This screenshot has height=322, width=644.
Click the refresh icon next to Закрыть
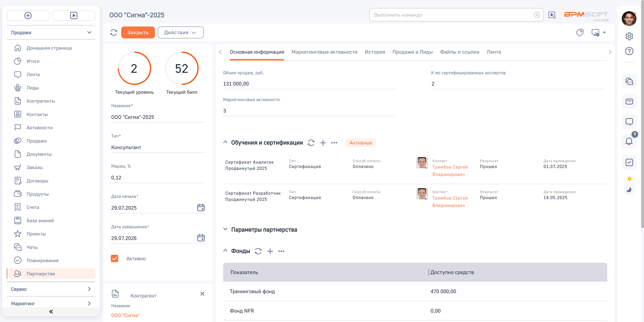tap(114, 33)
